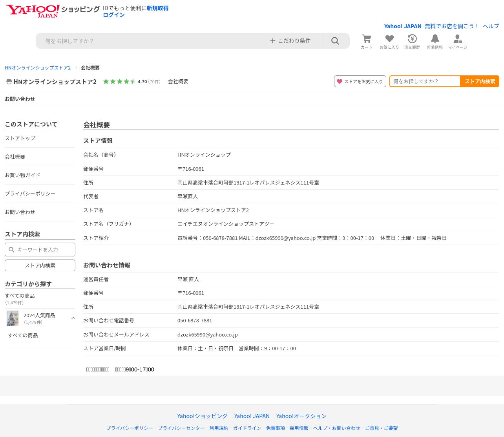Click footer Yahoo! JAPAN link
This screenshot has width=504, height=437.
252,416
